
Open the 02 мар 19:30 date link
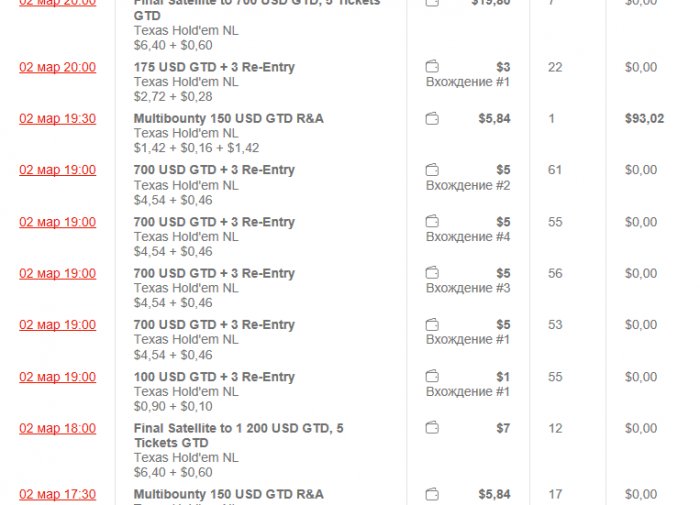tap(57, 119)
